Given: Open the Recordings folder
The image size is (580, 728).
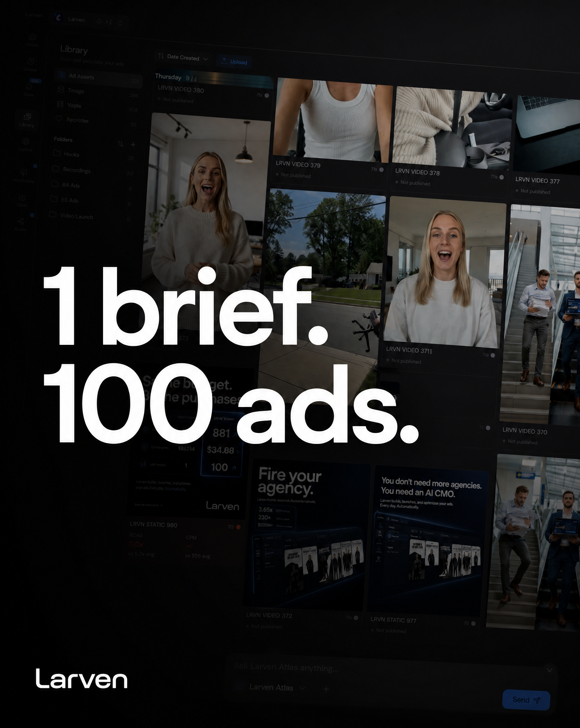Looking at the screenshot, I should click(92, 171).
